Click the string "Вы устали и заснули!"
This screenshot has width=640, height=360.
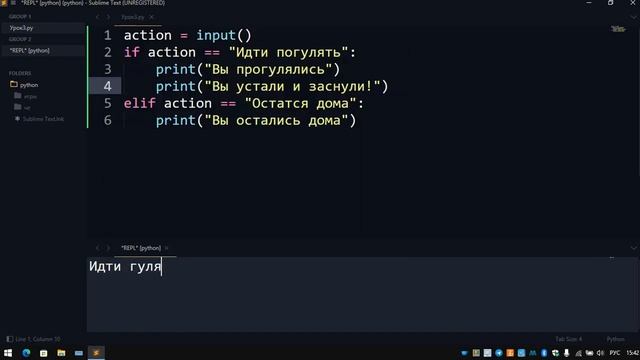tap(292, 86)
